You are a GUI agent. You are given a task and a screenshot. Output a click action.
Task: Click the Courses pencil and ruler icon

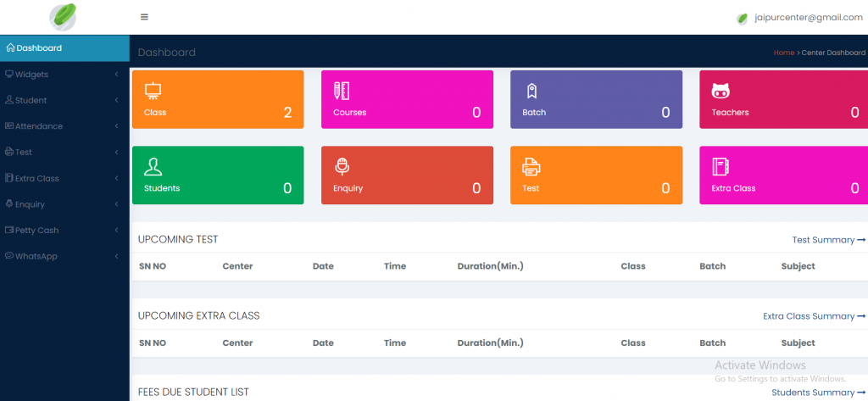point(342,91)
